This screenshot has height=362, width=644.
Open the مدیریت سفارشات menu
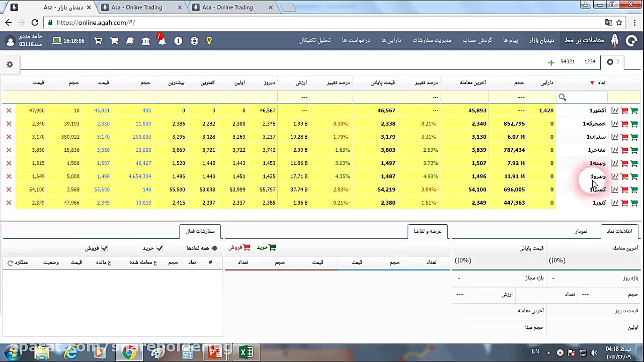pyautogui.click(x=432, y=40)
